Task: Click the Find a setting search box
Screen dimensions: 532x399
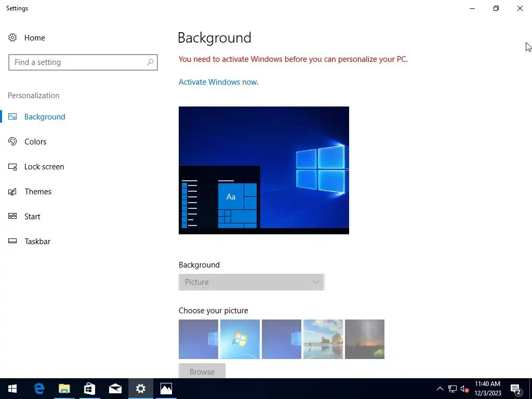Action: coord(83,62)
